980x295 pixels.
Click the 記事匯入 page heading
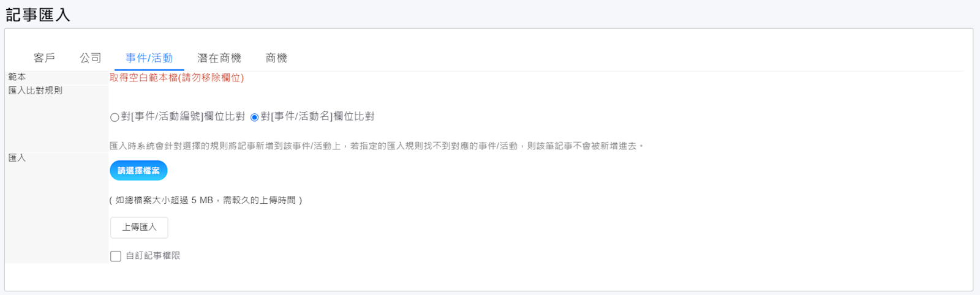point(38,15)
